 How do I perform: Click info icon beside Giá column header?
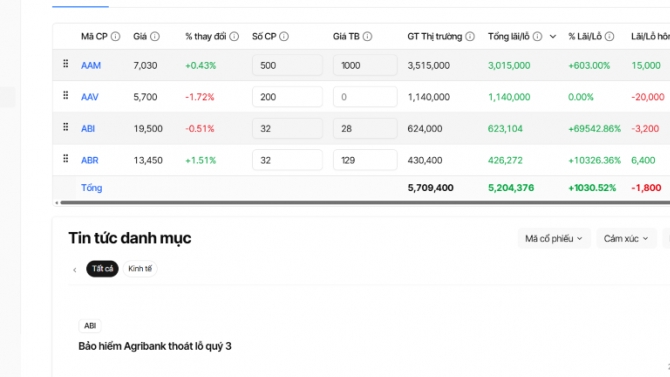click(x=155, y=37)
